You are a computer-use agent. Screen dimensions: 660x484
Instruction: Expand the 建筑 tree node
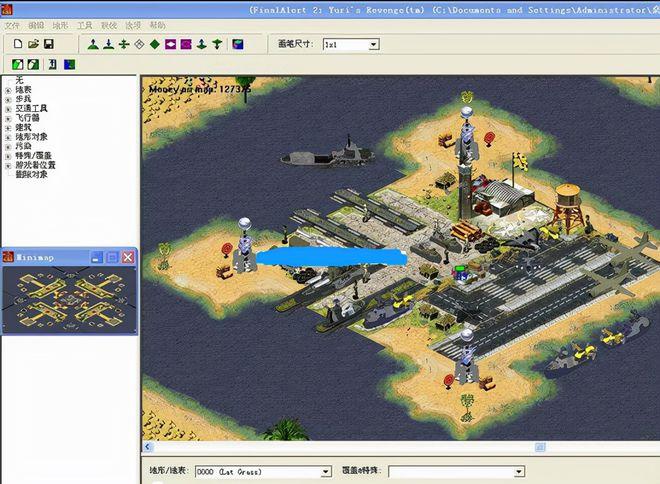8,128
